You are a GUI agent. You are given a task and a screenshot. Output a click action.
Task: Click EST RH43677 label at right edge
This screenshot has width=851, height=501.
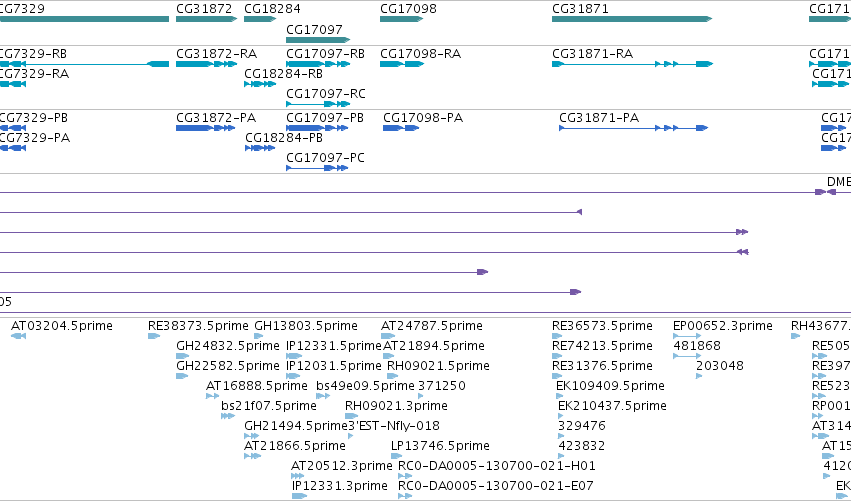[x=821, y=326]
